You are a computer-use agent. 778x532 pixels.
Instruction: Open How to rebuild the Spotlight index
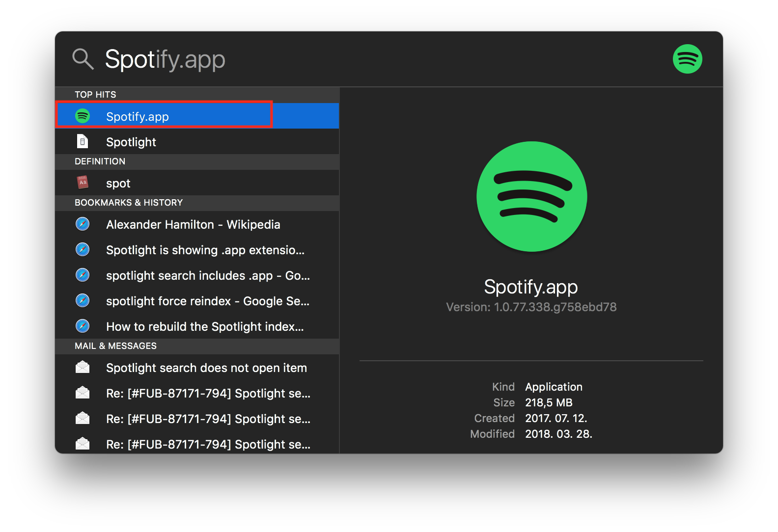(197, 326)
